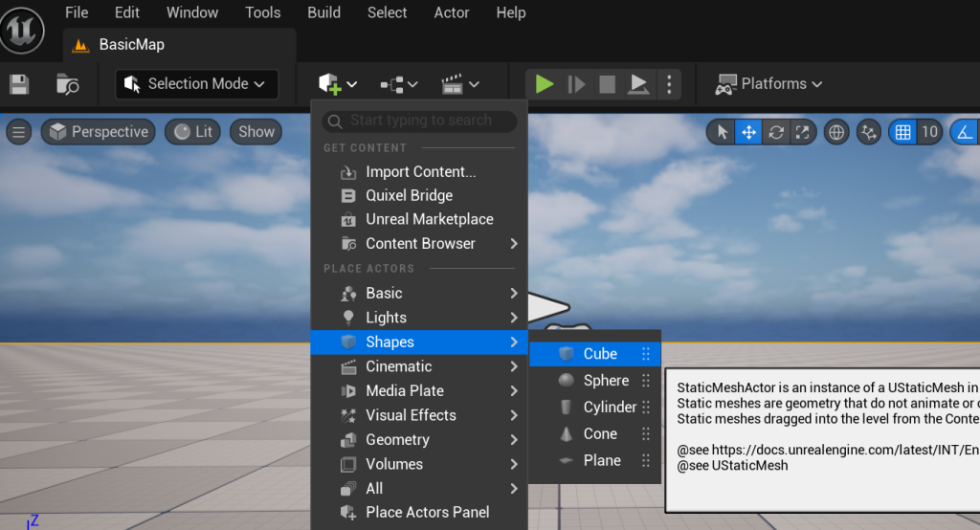The width and height of the screenshot is (980, 530).
Task: Place a Sphere shape actor
Action: (x=594, y=380)
